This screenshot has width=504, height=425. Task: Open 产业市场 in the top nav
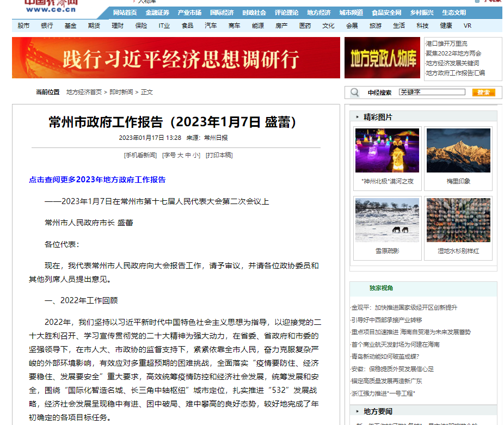coord(189,13)
